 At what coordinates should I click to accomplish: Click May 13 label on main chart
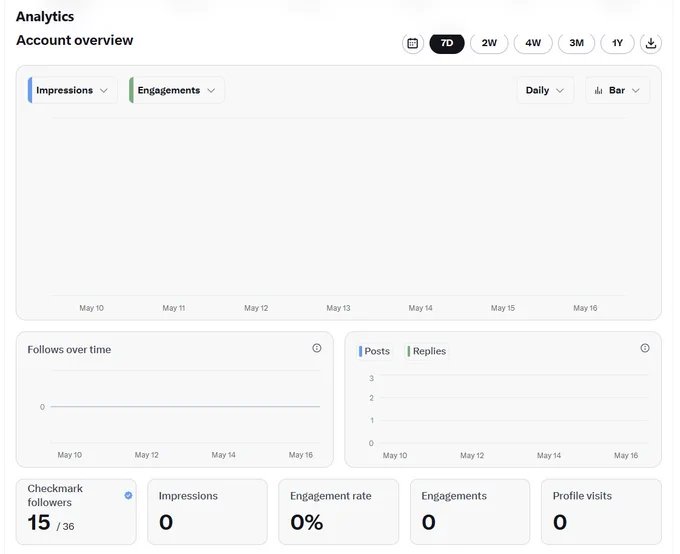click(338, 308)
